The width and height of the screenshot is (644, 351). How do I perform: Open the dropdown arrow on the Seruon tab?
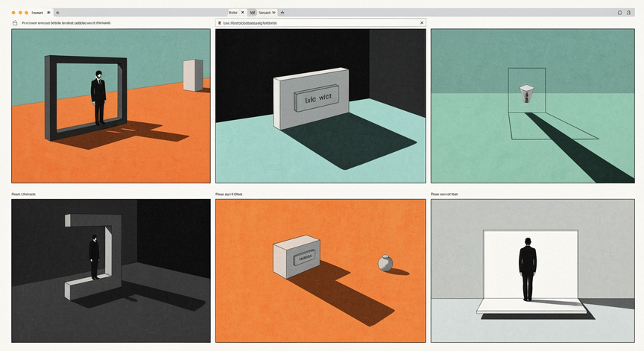[274, 13]
